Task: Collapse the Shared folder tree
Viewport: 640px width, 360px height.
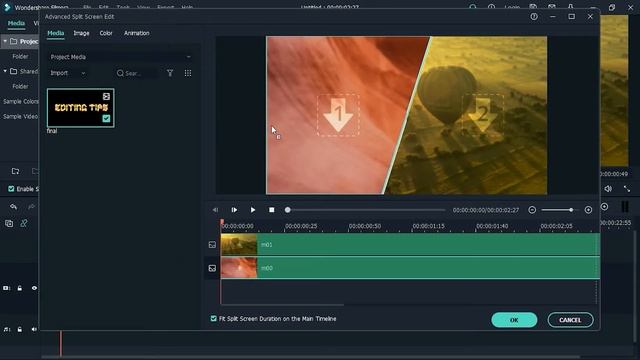Action: pyautogui.click(x=5, y=71)
